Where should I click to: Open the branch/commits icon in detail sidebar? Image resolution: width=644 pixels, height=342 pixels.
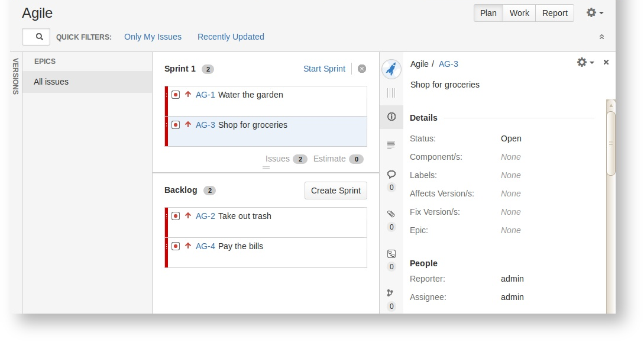(390, 293)
